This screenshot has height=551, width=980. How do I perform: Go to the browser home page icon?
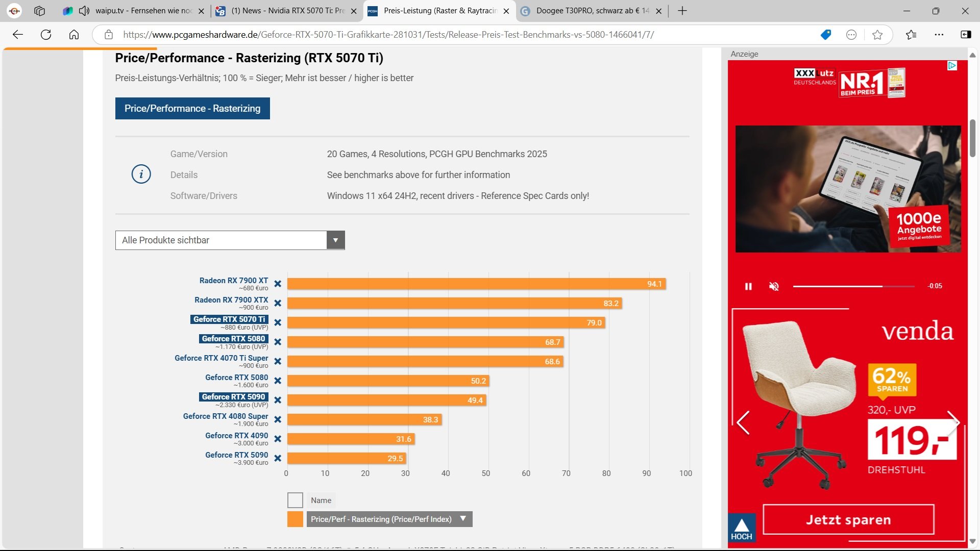click(74, 35)
